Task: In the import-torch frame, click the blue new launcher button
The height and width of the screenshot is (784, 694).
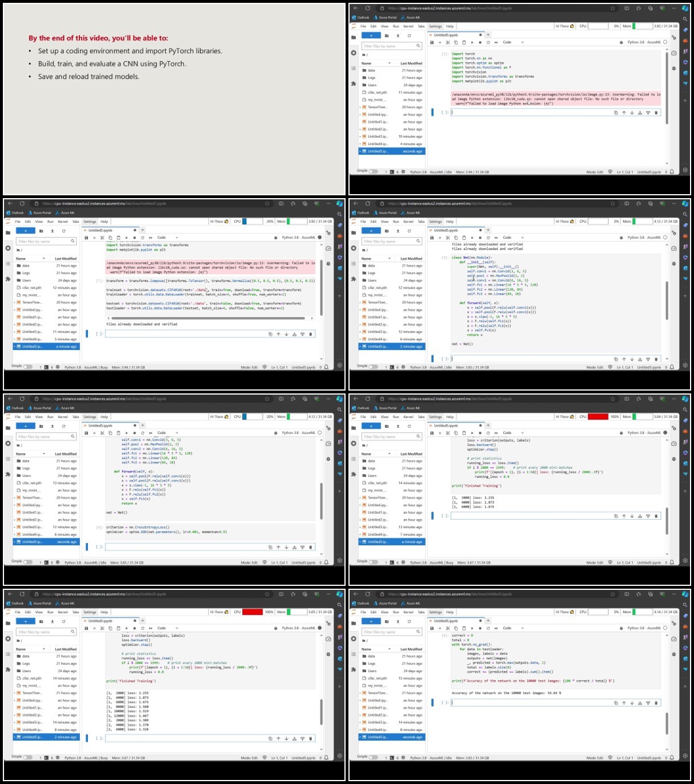Action: pyautogui.click(x=371, y=35)
